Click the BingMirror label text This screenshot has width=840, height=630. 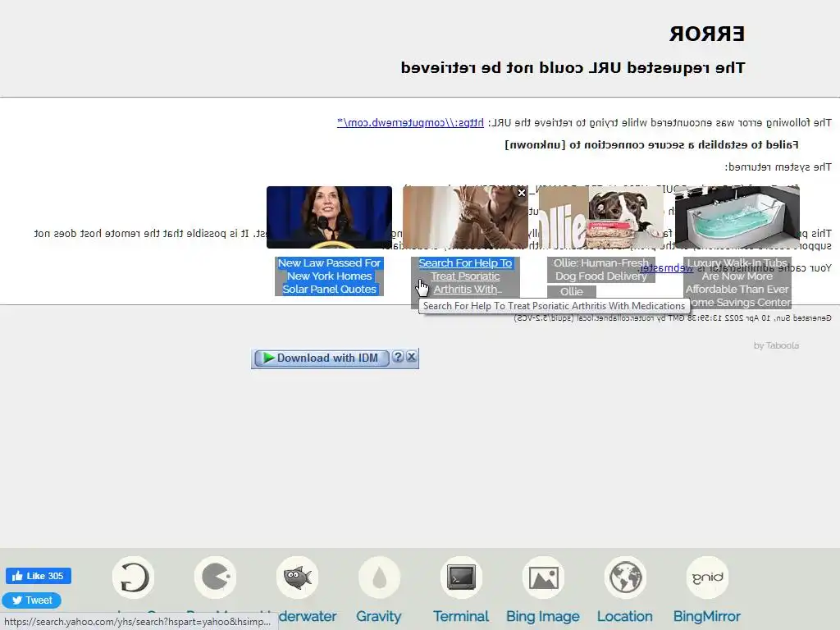tap(707, 617)
